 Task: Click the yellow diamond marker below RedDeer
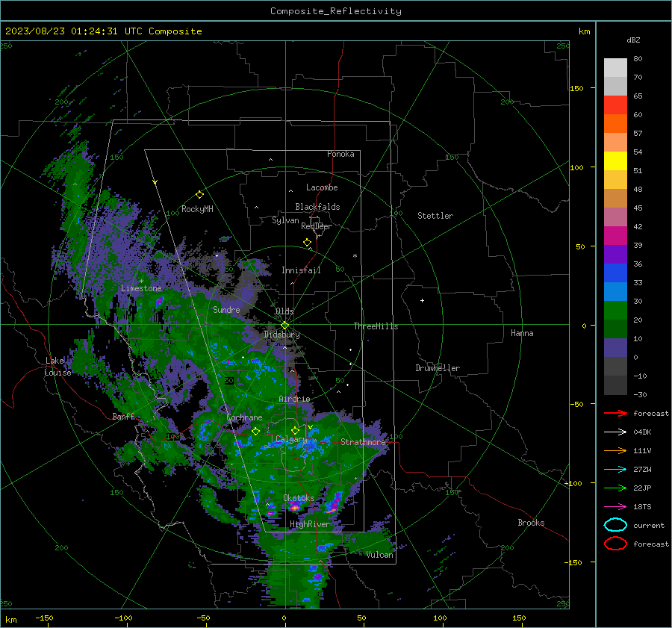click(x=307, y=243)
